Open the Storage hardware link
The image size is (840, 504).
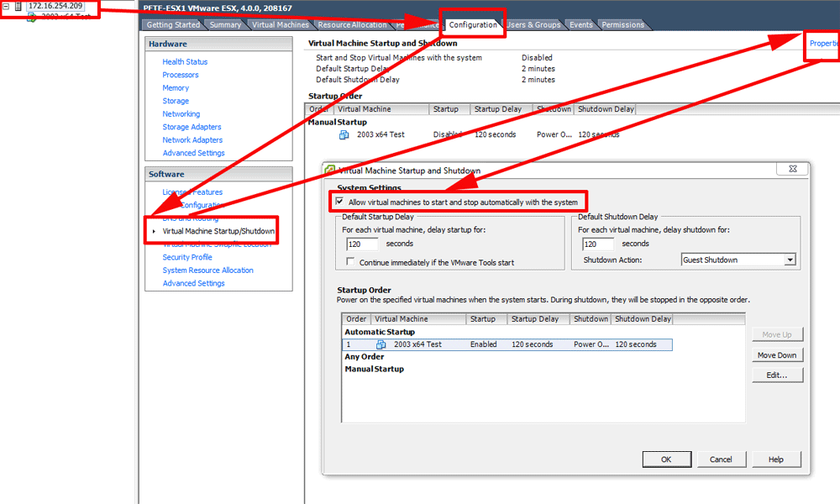click(x=176, y=101)
